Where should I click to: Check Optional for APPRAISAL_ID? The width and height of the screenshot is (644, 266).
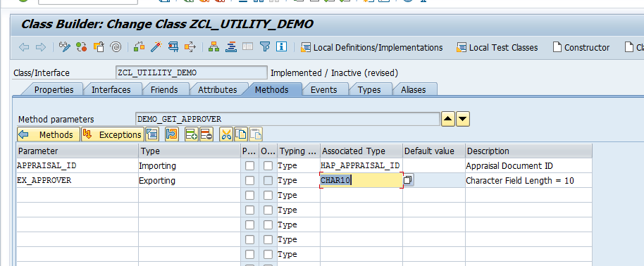(268, 166)
